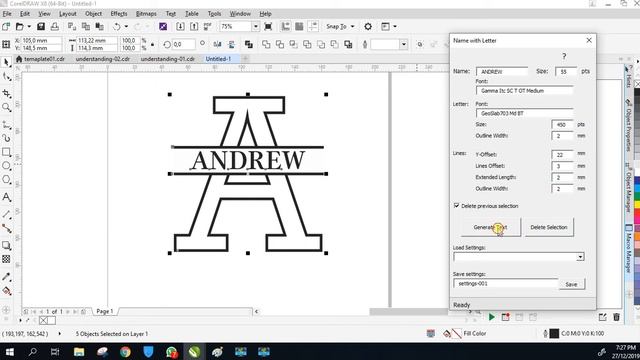Click the Fill Color no-fill swatch in status bar
This screenshot has height=360, width=640.
(456, 333)
